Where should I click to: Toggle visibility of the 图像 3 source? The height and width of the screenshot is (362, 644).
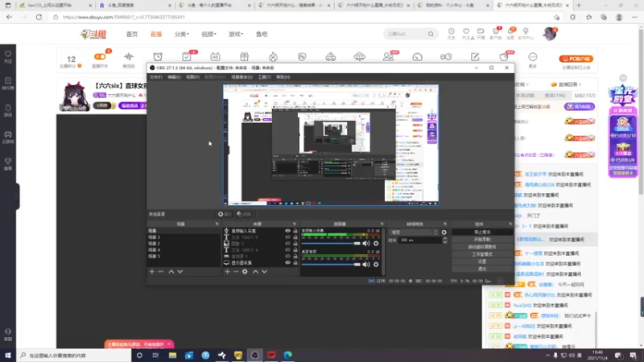click(x=287, y=244)
